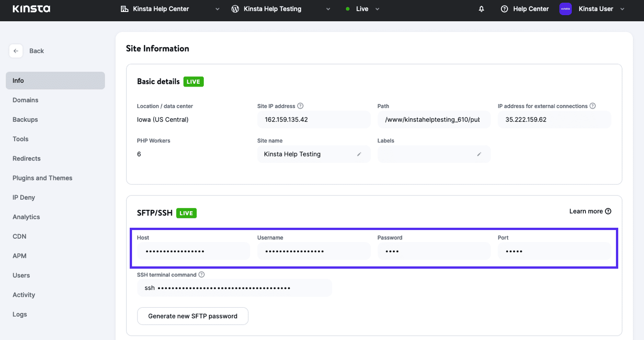Click the WordPress icon beside Kinsta Help Testing

[x=235, y=8]
